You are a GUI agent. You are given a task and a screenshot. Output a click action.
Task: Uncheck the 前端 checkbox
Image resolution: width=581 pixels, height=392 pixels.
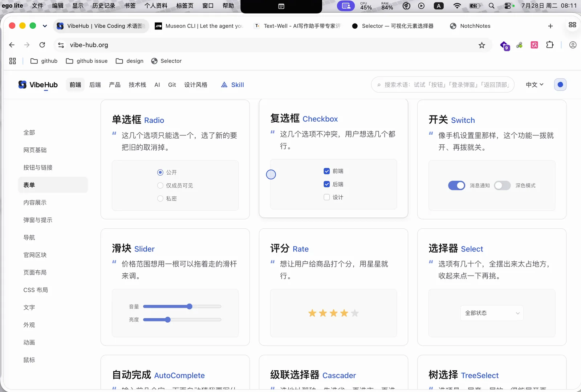coord(327,171)
